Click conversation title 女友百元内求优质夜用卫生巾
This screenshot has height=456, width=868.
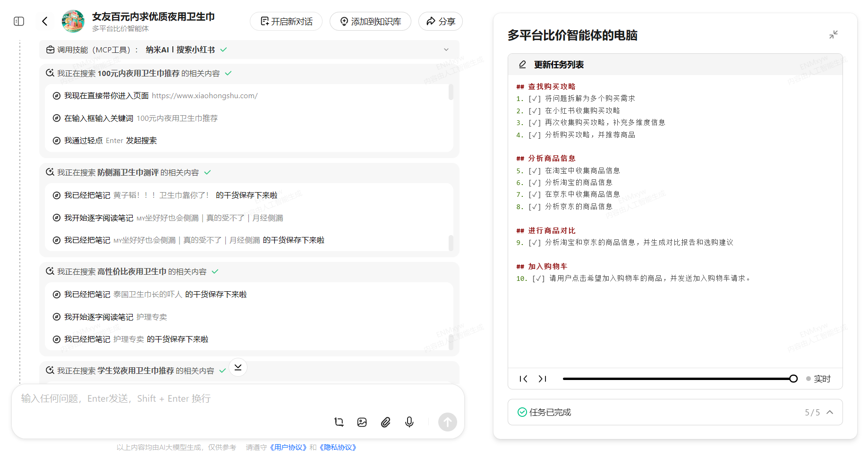click(x=153, y=17)
